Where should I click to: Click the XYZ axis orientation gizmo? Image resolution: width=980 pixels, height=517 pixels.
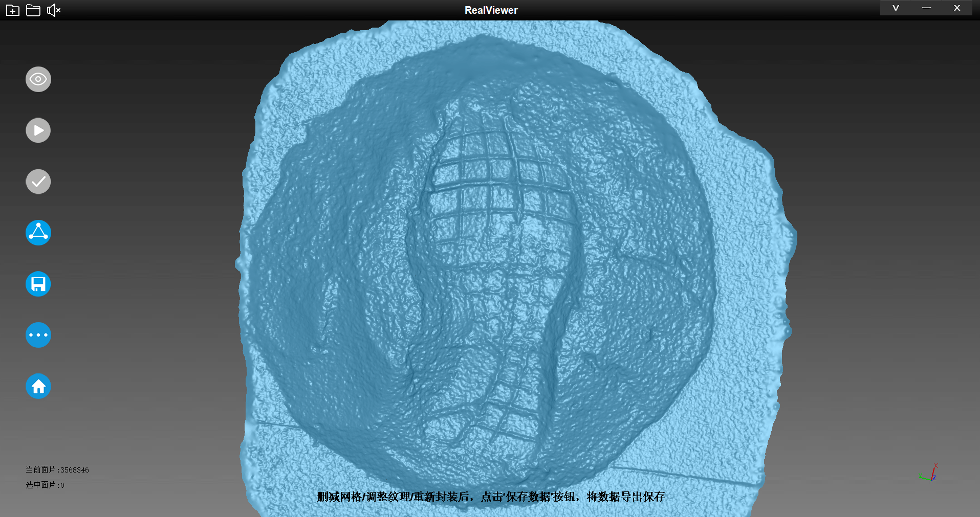[x=930, y=473]
